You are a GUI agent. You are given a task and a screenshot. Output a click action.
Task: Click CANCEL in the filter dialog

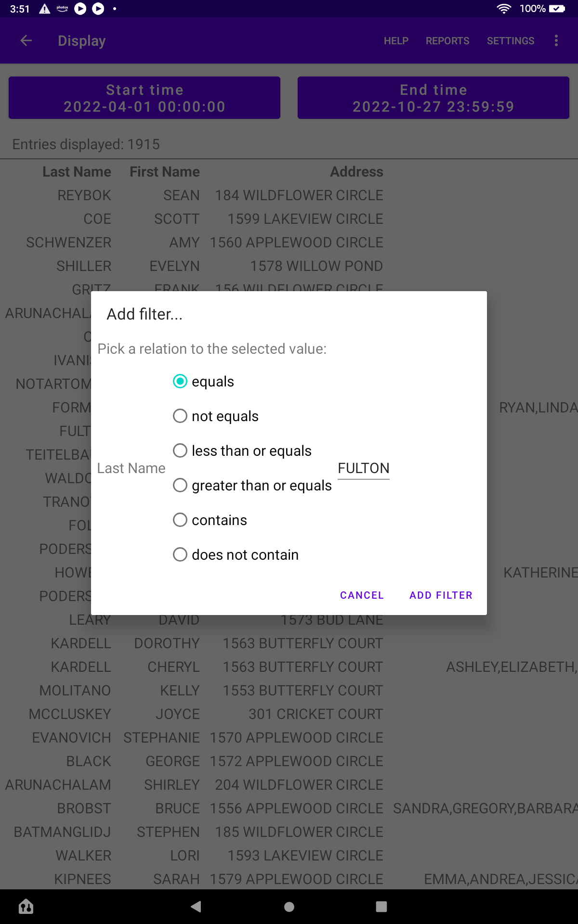tap(362, 595)
